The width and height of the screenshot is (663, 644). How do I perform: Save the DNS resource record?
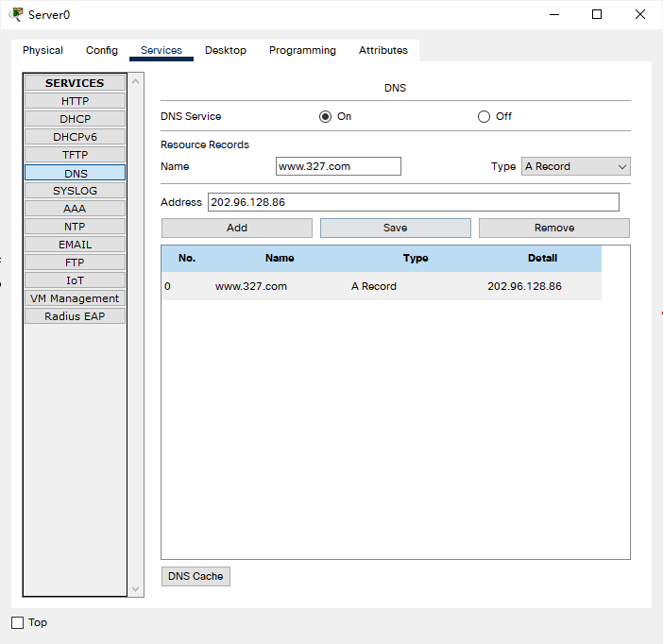[395, 228]
